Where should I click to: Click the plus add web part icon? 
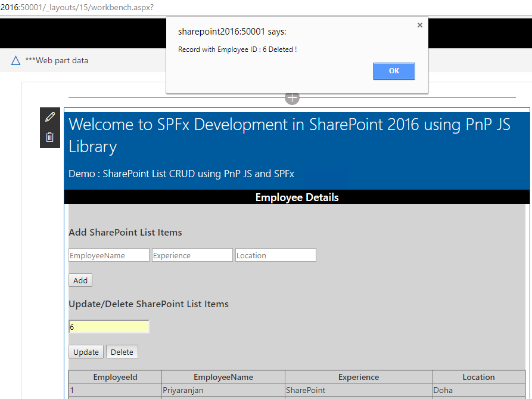tap(292, 98)
